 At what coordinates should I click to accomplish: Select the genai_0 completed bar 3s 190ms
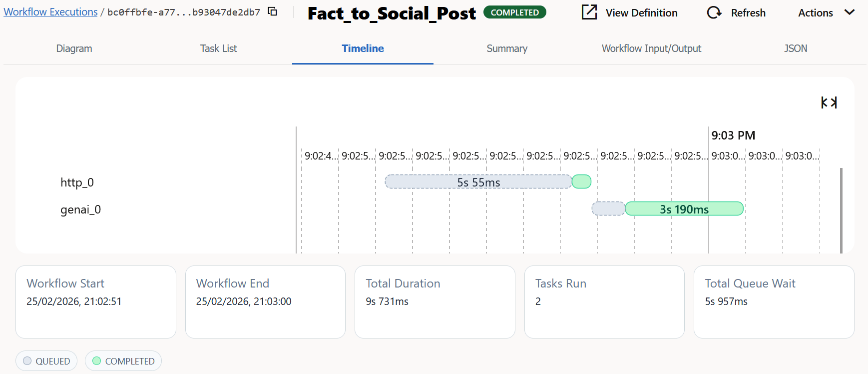pyautogui.click(x=684, y=209)
